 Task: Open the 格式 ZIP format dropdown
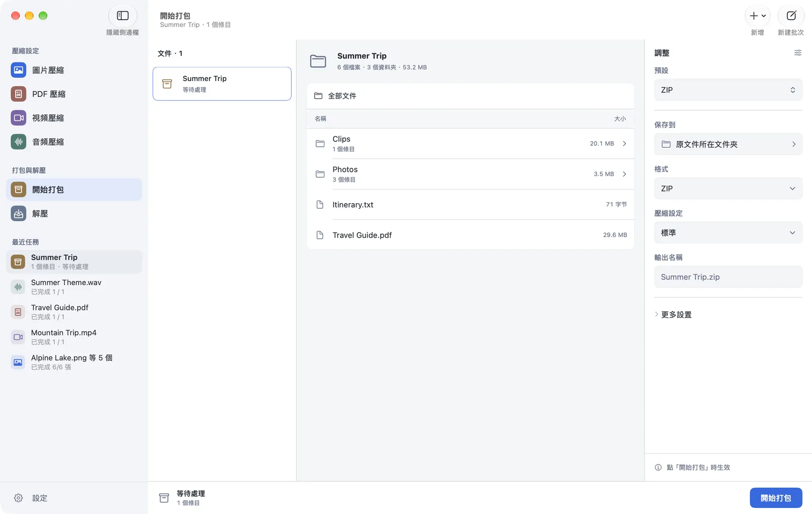click(x=728, y=188)
